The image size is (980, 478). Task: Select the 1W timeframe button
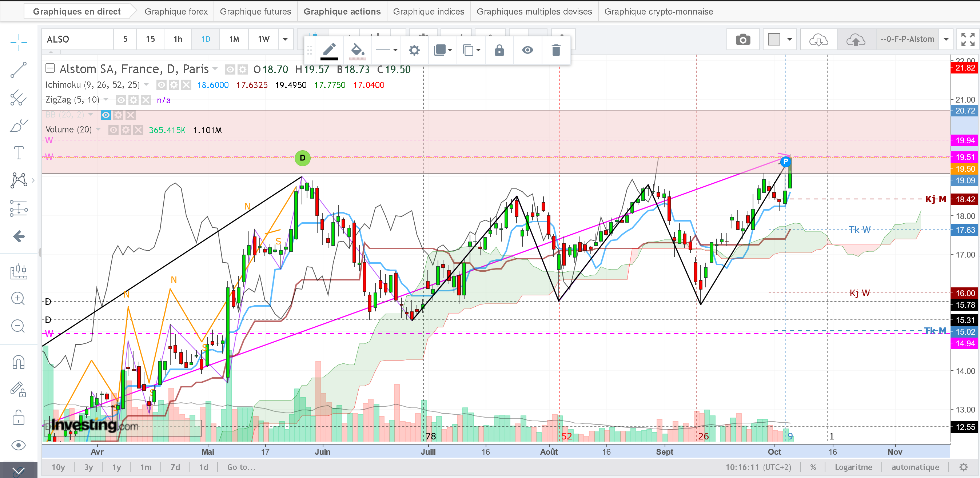click(x=264, y=39)
